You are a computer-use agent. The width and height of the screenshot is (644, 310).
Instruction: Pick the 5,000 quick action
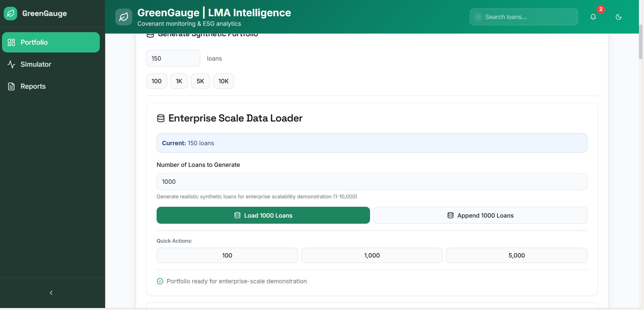(x=516, y=256)
